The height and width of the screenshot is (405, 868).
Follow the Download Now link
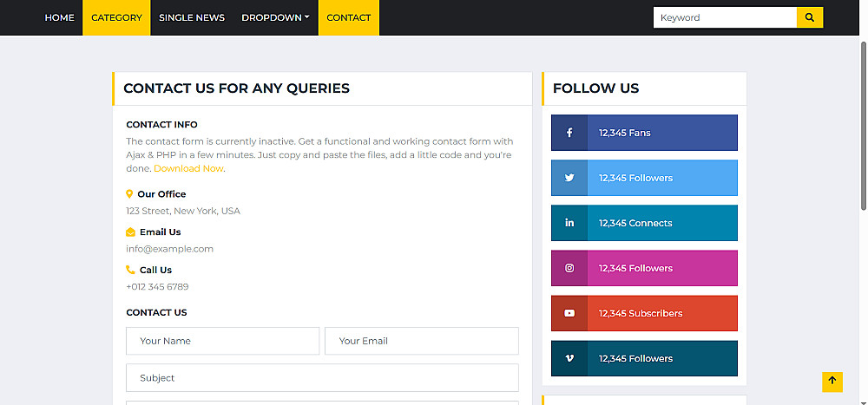tap(188, 169)
